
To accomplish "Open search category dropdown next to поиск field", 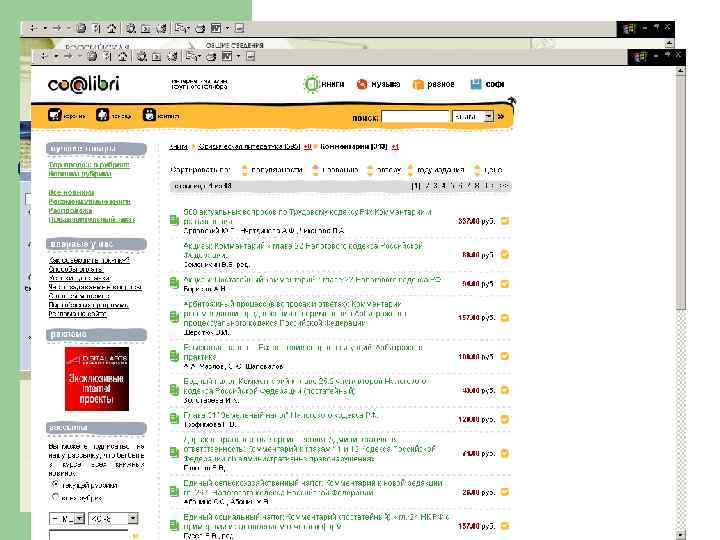I will coord(489,117).
